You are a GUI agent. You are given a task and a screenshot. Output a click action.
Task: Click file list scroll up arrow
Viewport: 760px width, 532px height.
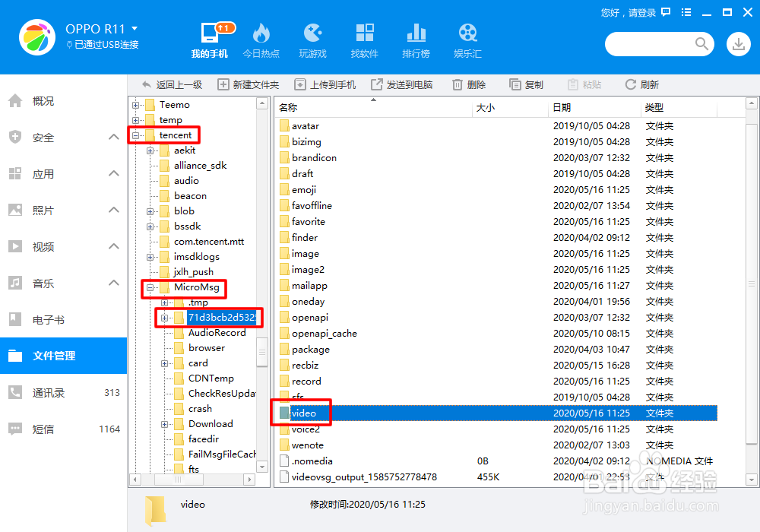752,103
